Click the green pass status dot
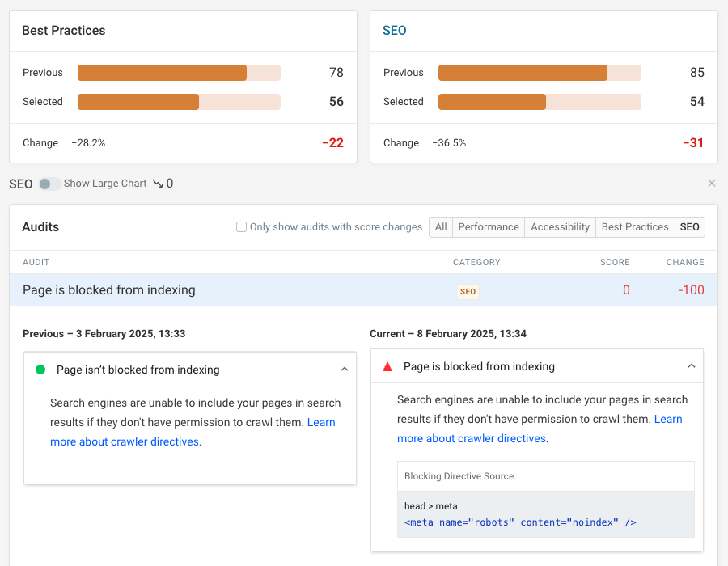The image size is (728, 566). coord(40,370)
